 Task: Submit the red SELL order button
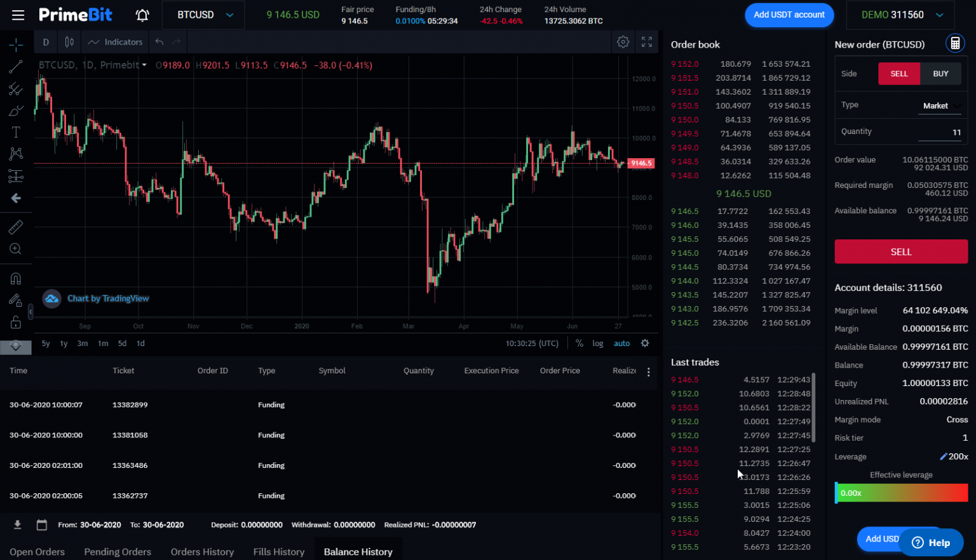(901, 251)
